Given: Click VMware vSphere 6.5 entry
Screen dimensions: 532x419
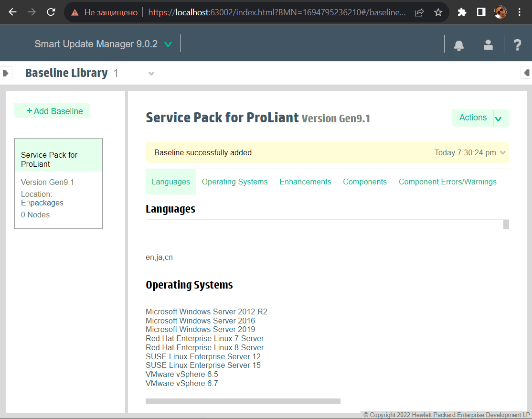Looking at the screenshot, I should point(182,374).
